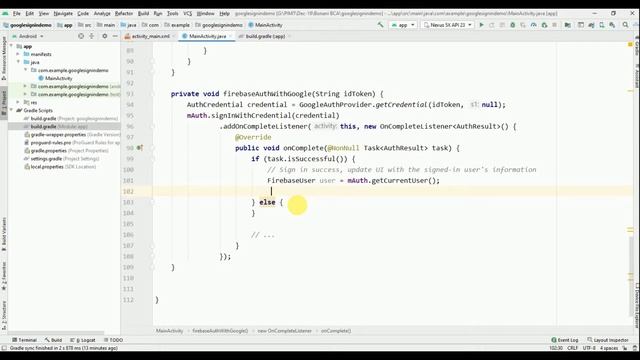Open the Refactor menu
Viewport: 640px width, 360px height.
pyautogui.click(x=124, y=13)
